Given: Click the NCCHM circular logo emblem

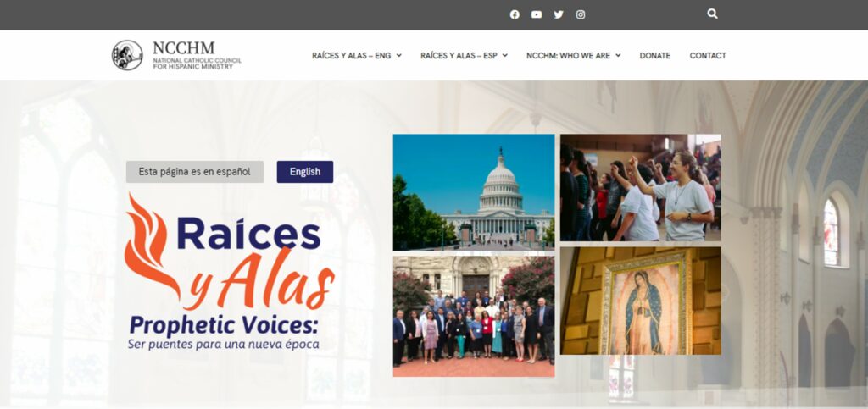Looking at the screenshot, I should tap(127, 55).
